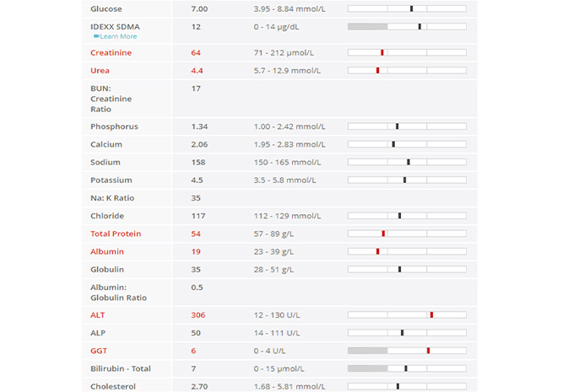Click the ALT range bar with red marker
The image size is (568, 392).
(x=407, y=315)
